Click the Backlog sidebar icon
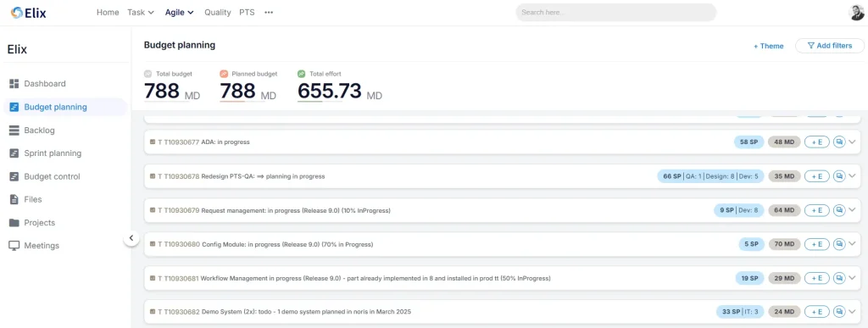The width and height of the screenshot is (868, 328). click(x=14, y=130)
